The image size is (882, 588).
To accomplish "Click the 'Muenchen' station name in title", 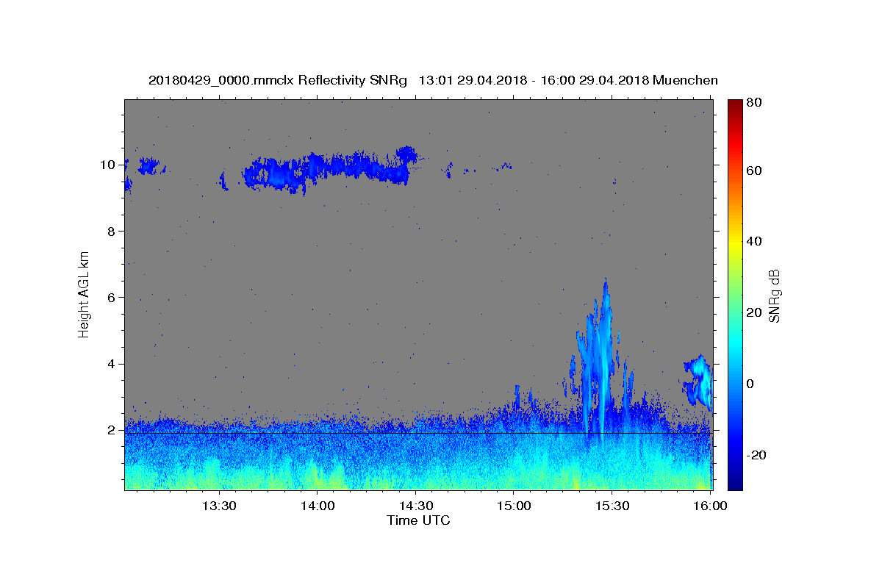I will pos(684,80).
